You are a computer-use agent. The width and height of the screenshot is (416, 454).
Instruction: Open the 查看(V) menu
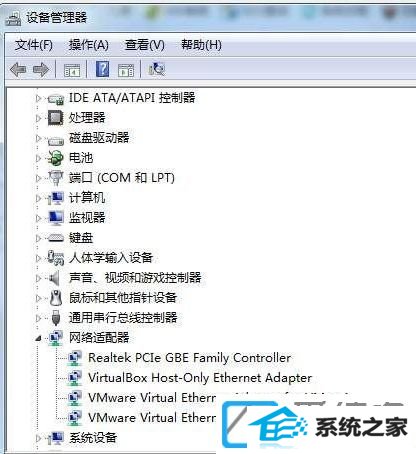tap(145, 45)
